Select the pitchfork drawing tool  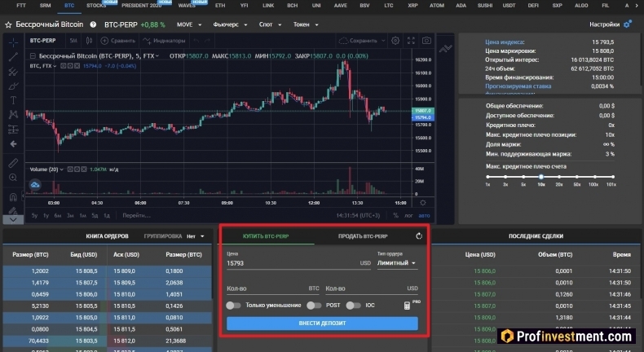click(13, 72)
